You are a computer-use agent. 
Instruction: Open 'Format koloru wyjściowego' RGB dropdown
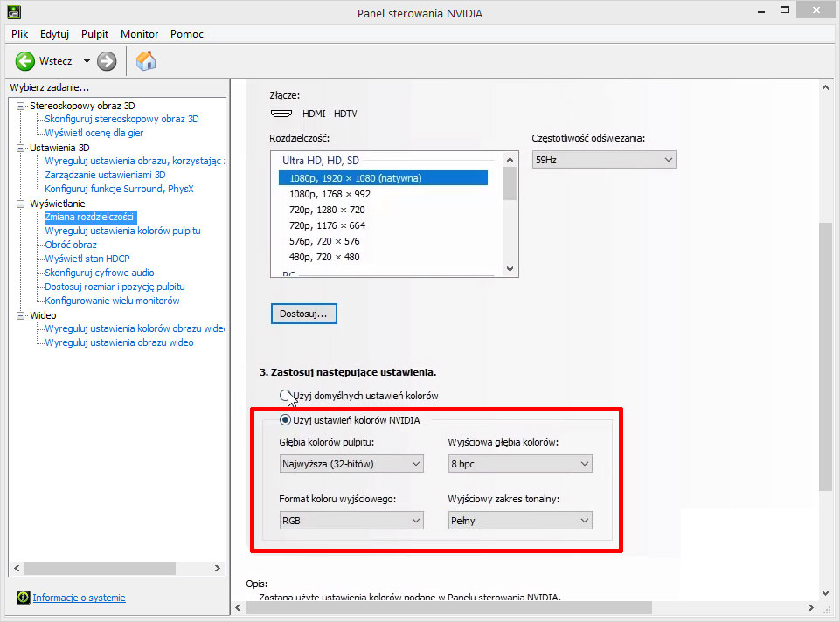(x=351, y=521)
